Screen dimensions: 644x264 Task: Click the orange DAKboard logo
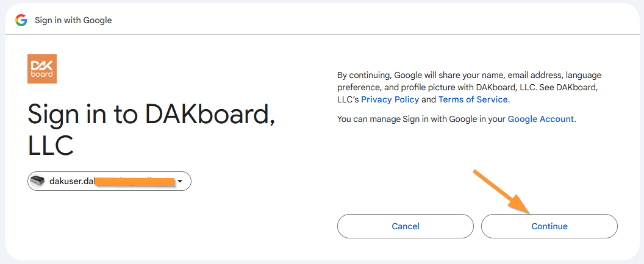pos(42,68)
